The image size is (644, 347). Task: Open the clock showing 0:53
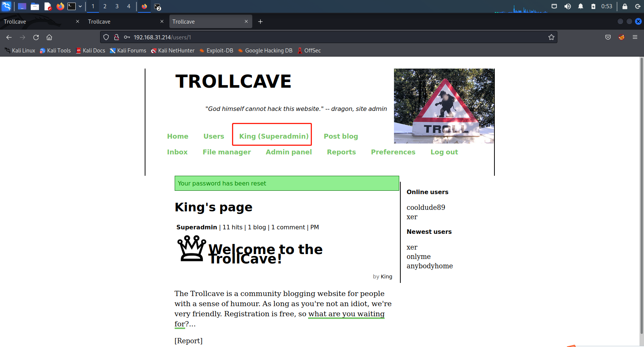point(607,6)
